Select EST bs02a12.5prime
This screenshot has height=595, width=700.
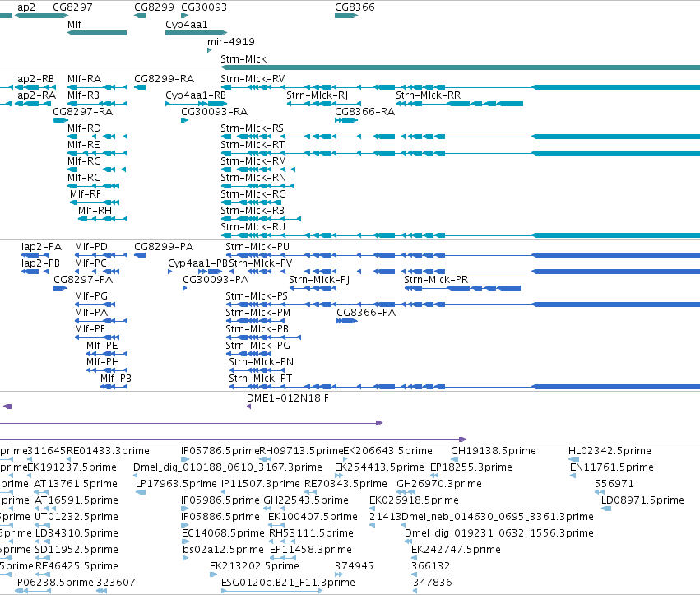[223, 550]
